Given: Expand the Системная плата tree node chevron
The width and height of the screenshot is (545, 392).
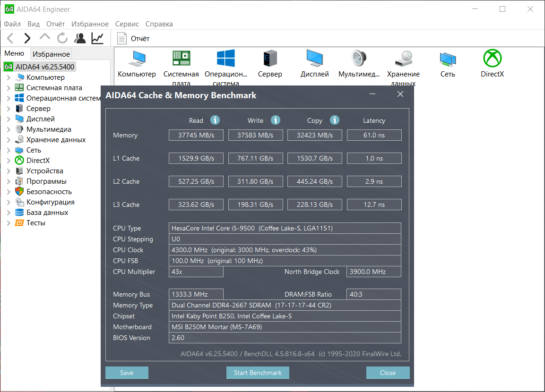Looking at the screenshot, I should pos(9,88).
